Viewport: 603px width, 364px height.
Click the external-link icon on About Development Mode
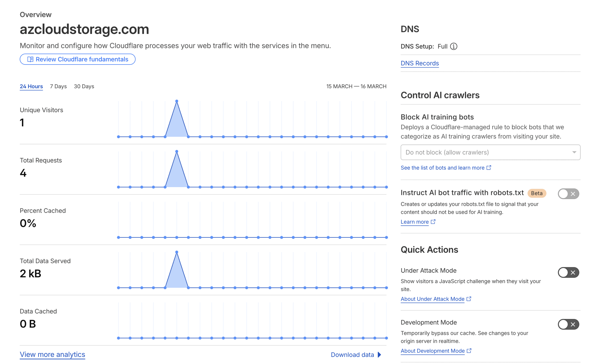(x=469, y=350)
